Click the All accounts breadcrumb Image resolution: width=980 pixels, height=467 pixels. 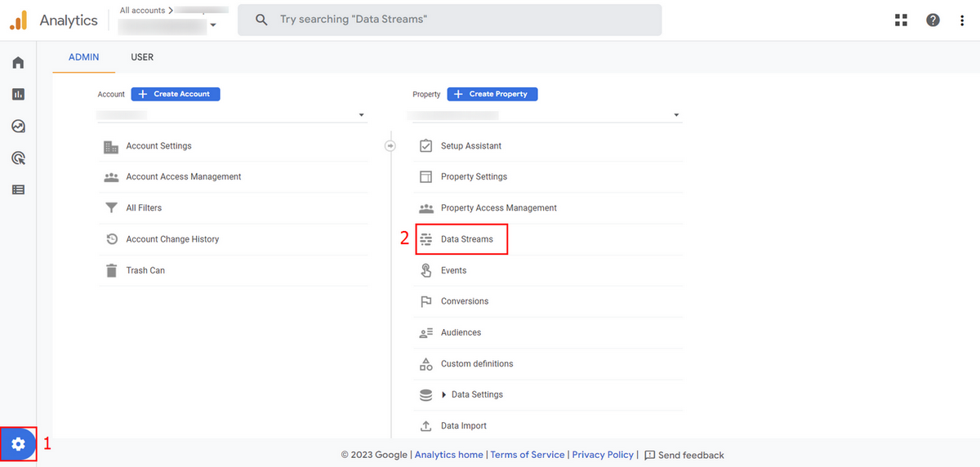[x=142, y=11]
